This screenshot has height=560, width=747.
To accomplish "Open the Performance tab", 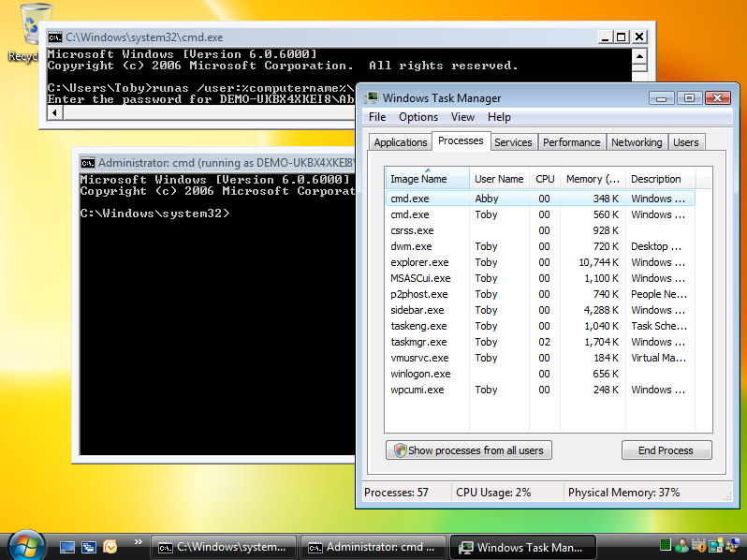I will pos(571,142).
